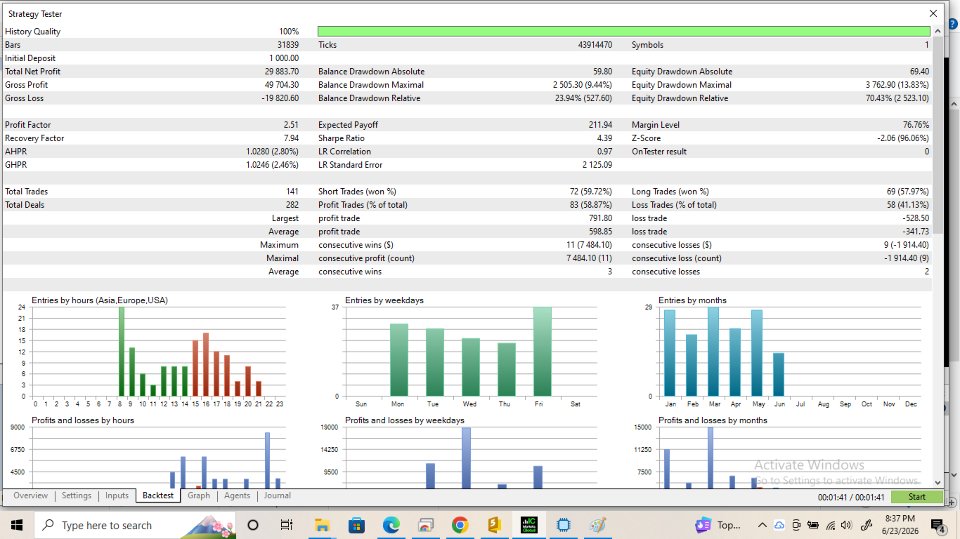Click the Profit Factor value 2.51
Viewport: 960px width, 539px height.
(x=291, y=125)
